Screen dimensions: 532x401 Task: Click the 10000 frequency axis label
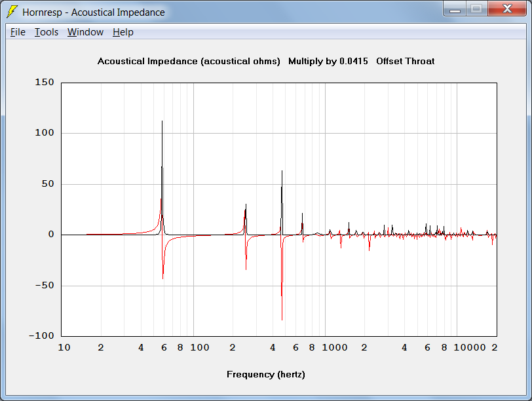pos(470,347)
